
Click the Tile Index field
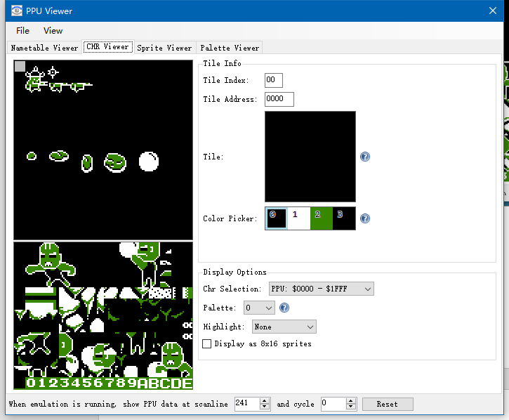[x=274, y=80]
